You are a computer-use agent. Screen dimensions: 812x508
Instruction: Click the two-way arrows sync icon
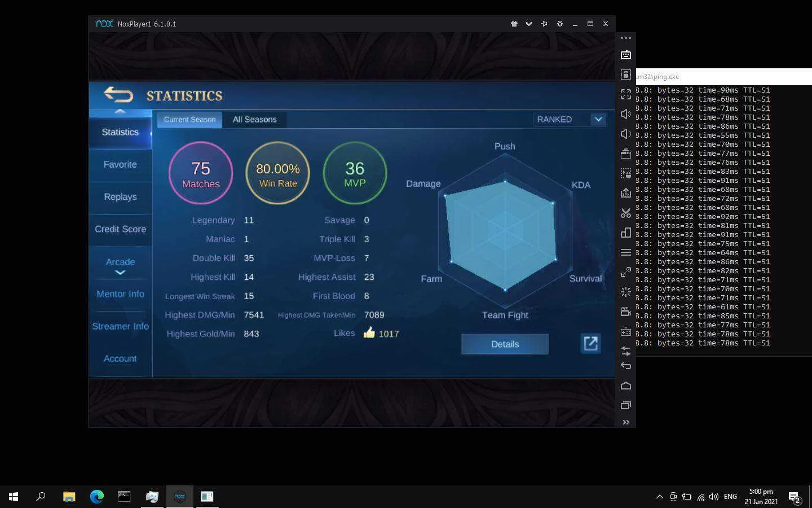[626, 351]
